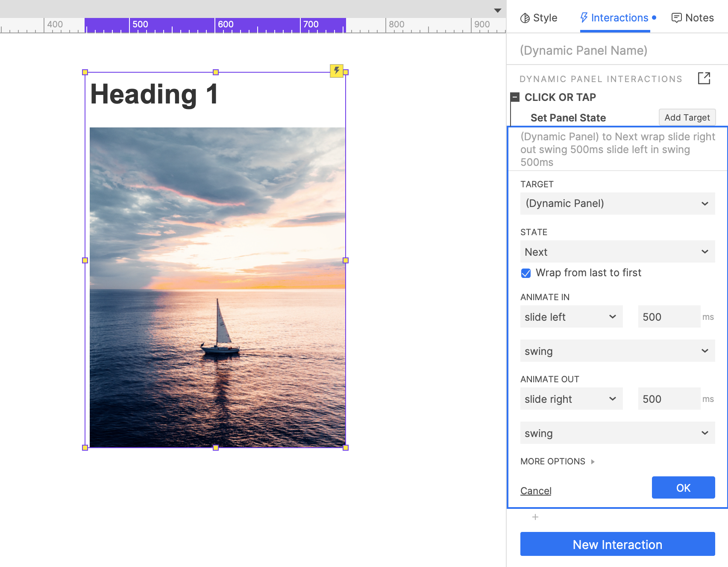Click the Animate Out duration field
The width and height of the screenshot is (728, 567).
pyautogui.click(x=669, y=399)
